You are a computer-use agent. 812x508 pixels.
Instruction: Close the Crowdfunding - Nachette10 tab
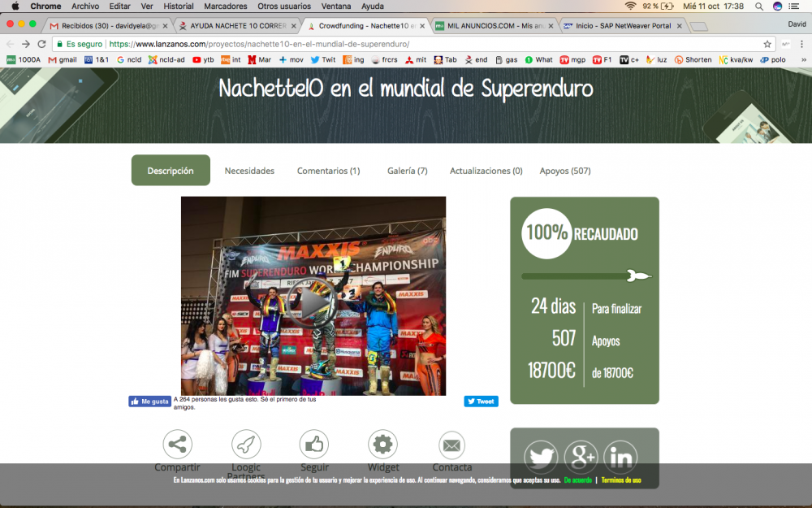pos(422,26)
